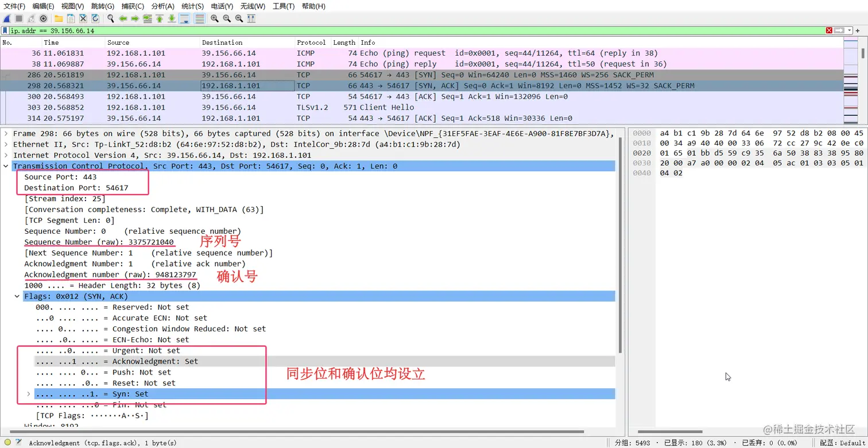
Task: Jump to the first packet
Action: pos(160,18)
